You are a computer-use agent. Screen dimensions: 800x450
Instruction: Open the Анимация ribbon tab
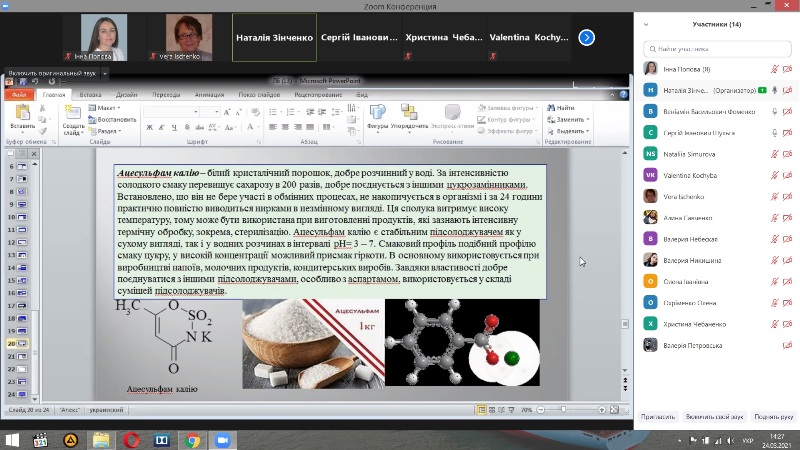tap(209, 94)
